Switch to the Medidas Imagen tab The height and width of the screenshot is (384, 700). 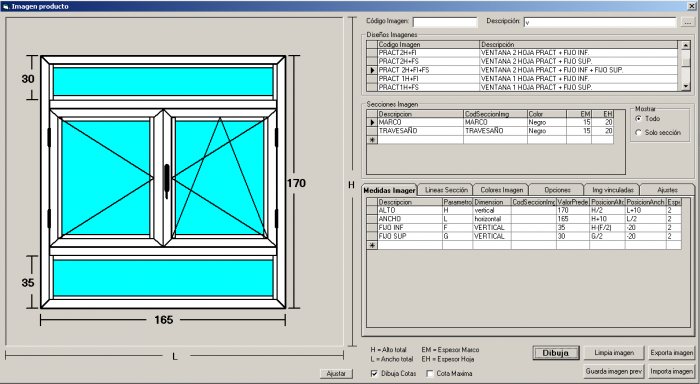tap(389, 190)
